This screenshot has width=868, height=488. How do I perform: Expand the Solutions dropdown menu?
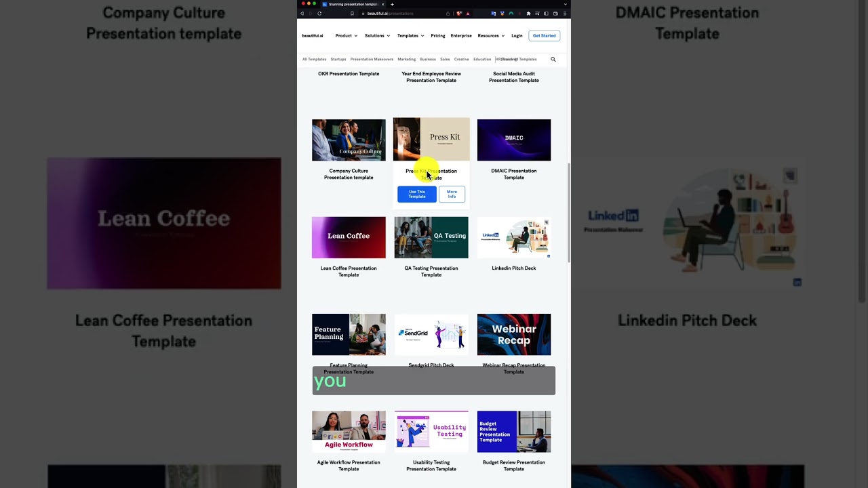click(x=377, y=36)
